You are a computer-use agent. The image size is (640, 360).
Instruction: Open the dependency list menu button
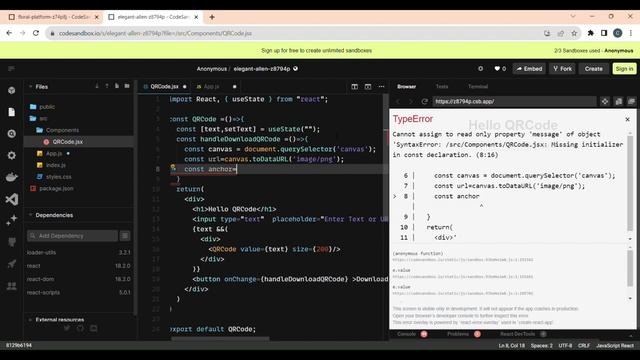coord(125,236)
